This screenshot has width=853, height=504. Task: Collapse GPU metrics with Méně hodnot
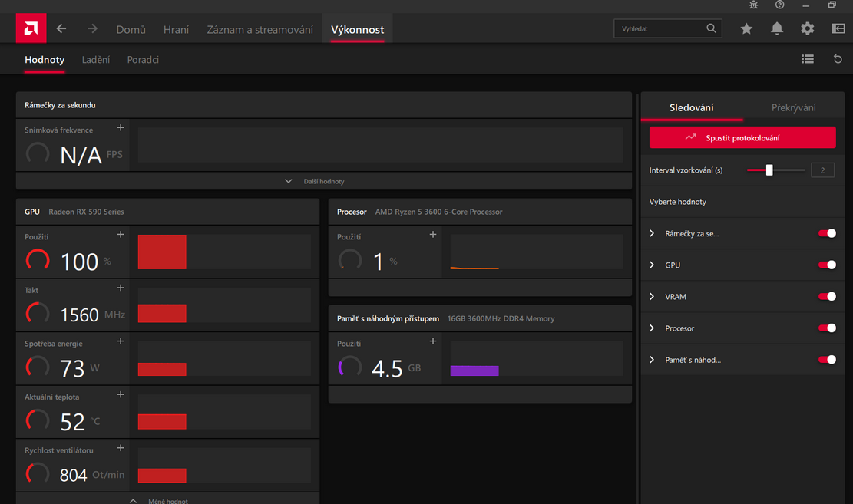[167, 501]
